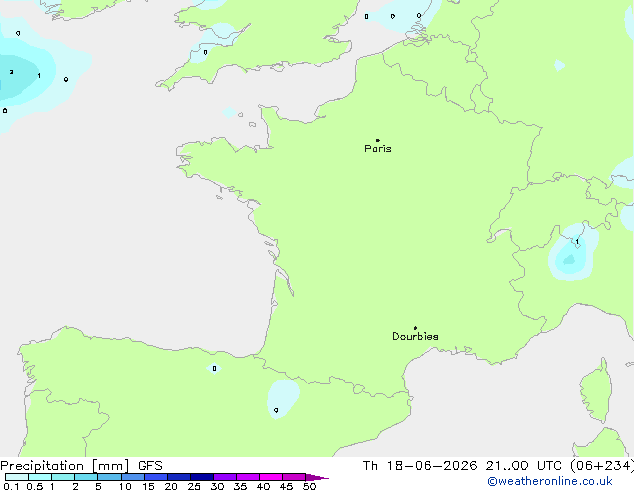
Task: Open the weatheronline.co.uk copyright link
Action: click(x=550, y=481)
